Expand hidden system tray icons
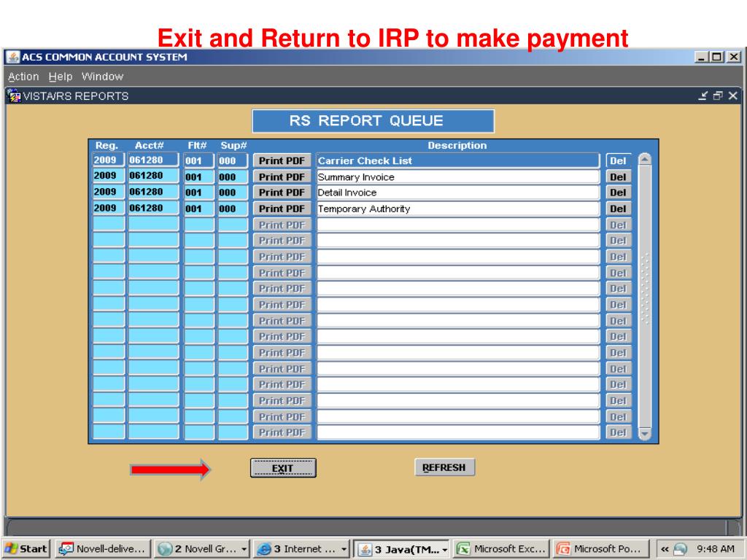The image size is (747, 560). pyautogui.click(x=665, y=549)
